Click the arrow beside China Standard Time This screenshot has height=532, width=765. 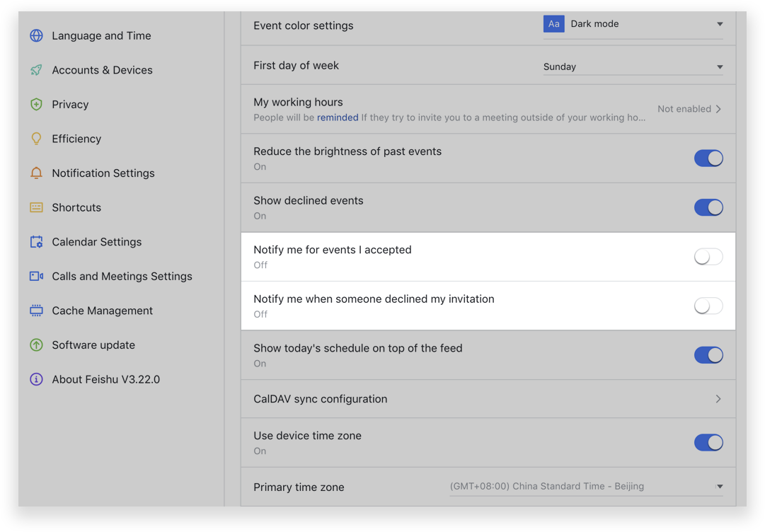[720, 487]
